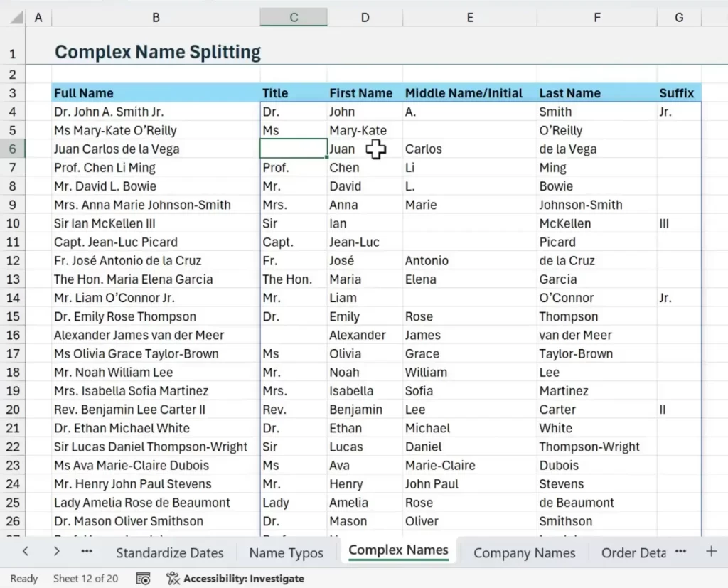Screen dimensions: 728x588
Task: Open the sheet overflow ellipsis after Order Details
Action: 680,551
